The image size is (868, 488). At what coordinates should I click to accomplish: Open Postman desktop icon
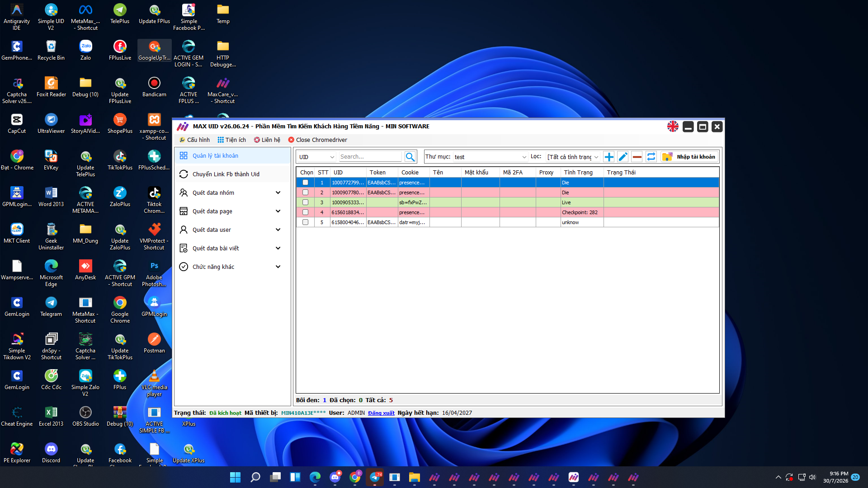pos(154,343)
